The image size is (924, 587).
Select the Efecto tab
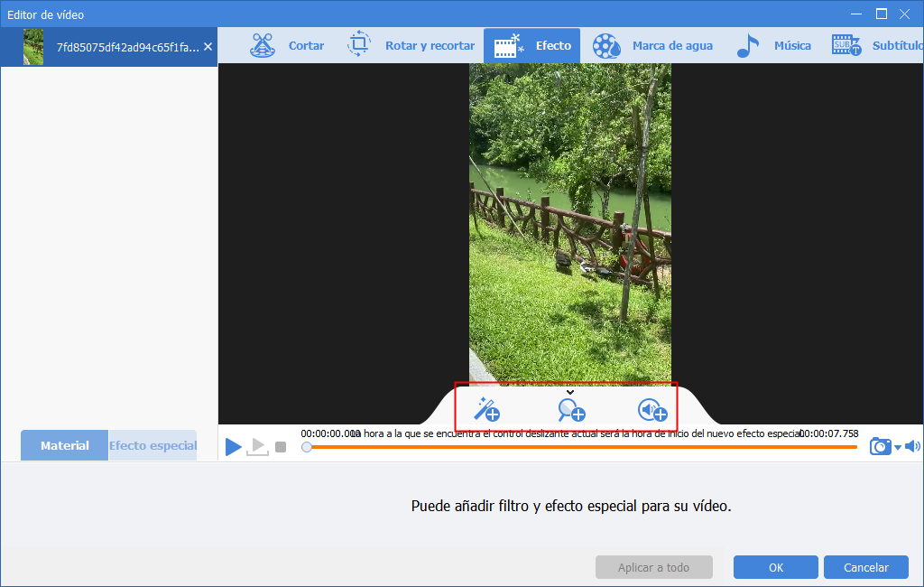pyautogui.click(x=532, y=45)
